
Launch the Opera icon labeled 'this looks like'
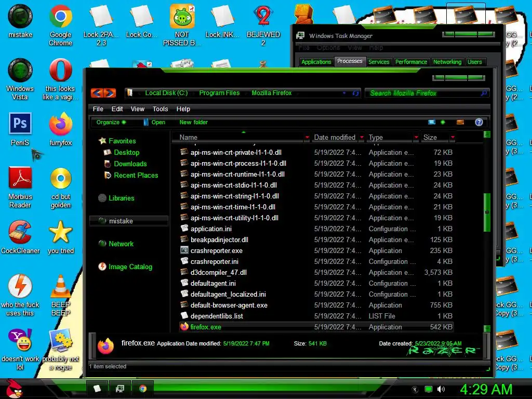[x=60, y=79]
